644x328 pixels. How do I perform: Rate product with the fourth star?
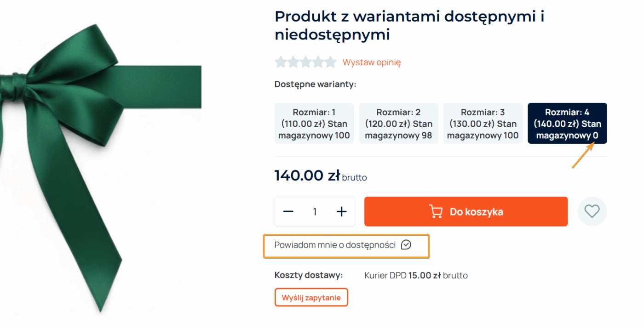click(x=318, y=62)
